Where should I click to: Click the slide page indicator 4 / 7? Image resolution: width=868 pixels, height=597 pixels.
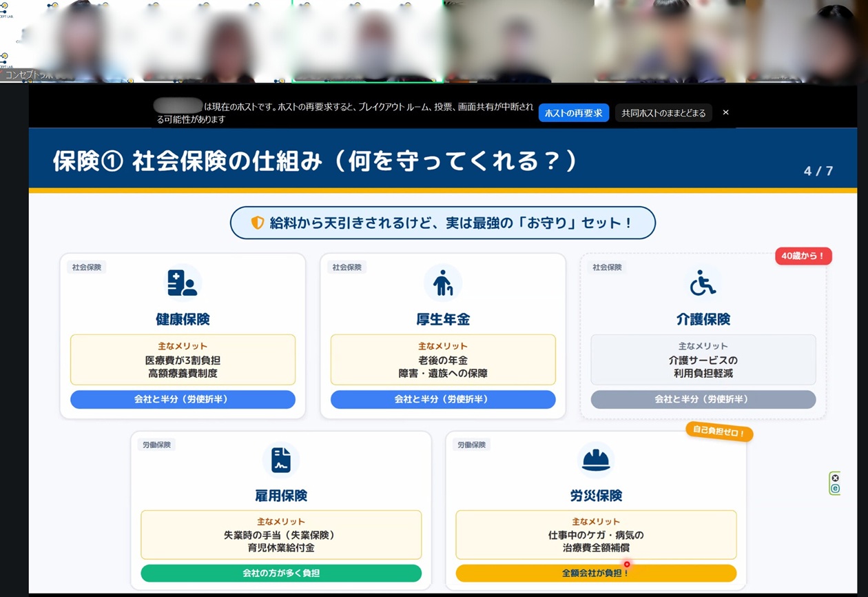(818, 171)
